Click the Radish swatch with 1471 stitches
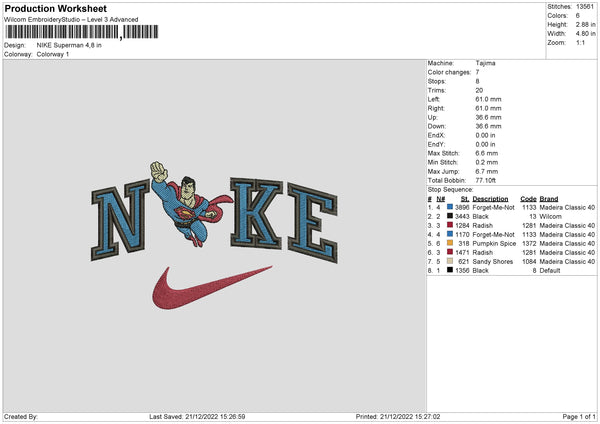 pyautogui.click(x=450, y=252)
